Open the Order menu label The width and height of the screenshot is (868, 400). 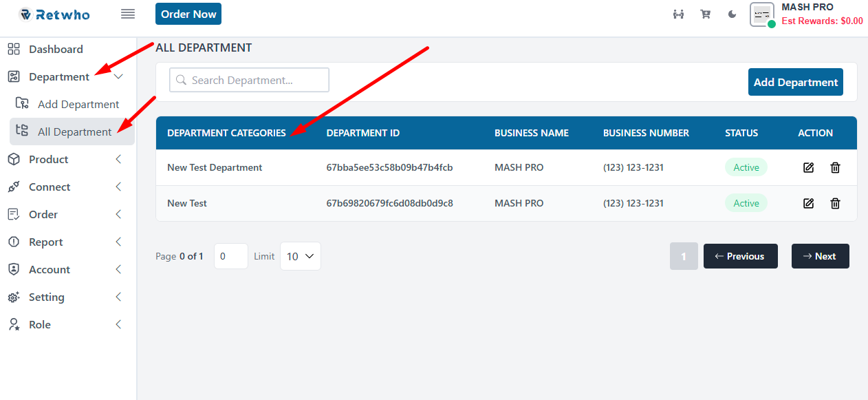(x=43, y=214)
